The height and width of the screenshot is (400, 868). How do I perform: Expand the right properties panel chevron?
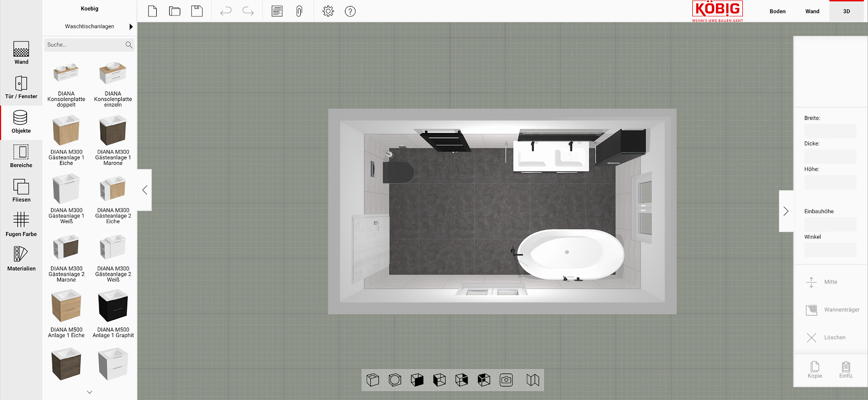[786, 211]
